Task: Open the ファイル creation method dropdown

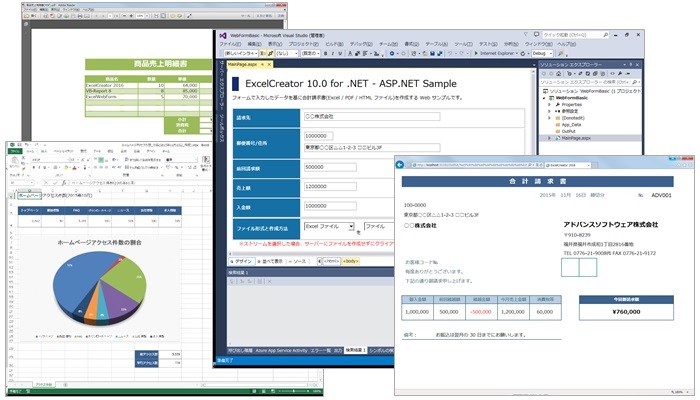Action: point(379,227)
